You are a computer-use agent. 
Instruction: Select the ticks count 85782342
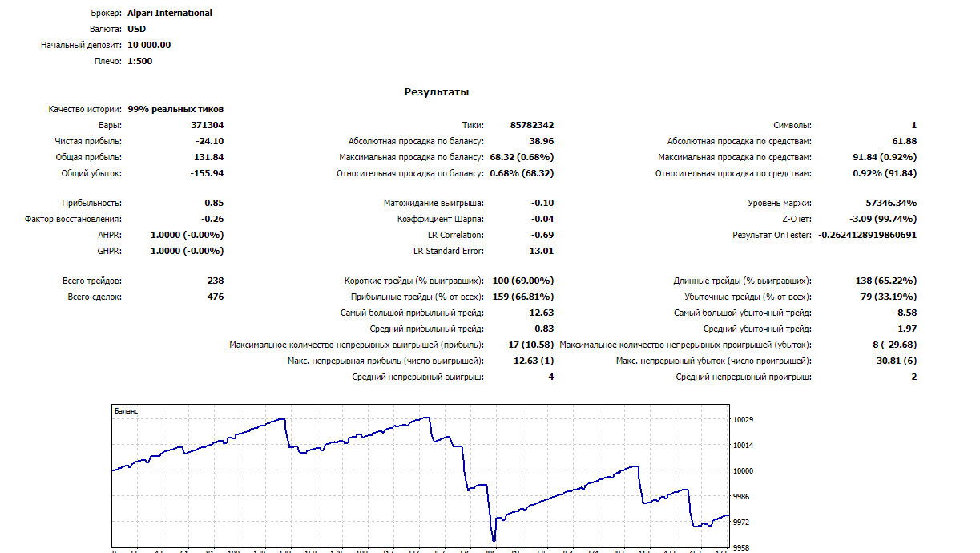point(532,125)
